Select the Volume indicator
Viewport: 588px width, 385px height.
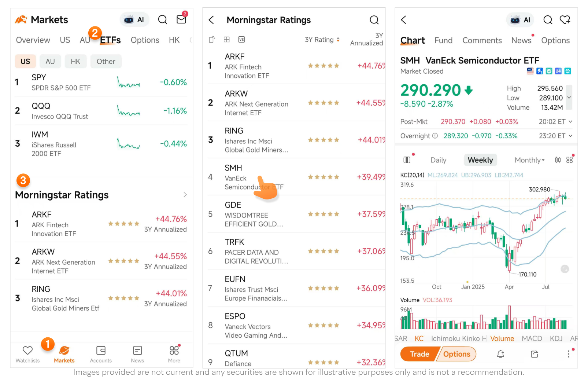coord(502,338)
